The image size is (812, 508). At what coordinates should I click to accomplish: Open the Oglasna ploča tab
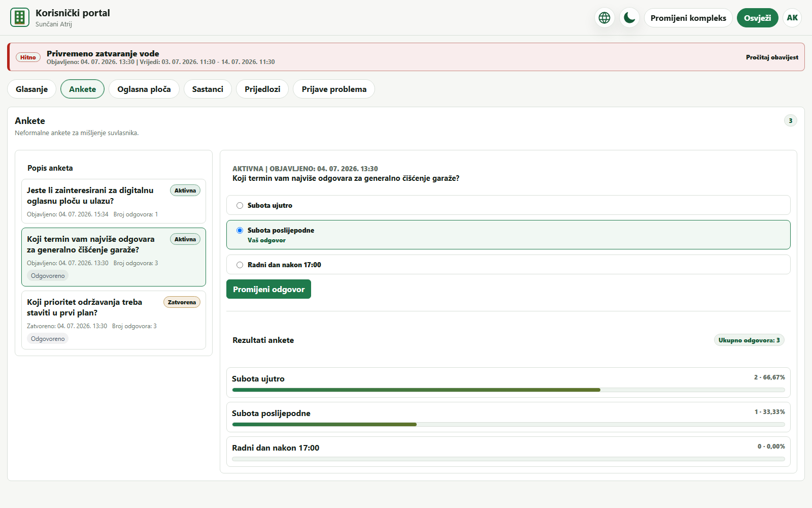click(144, 89)
